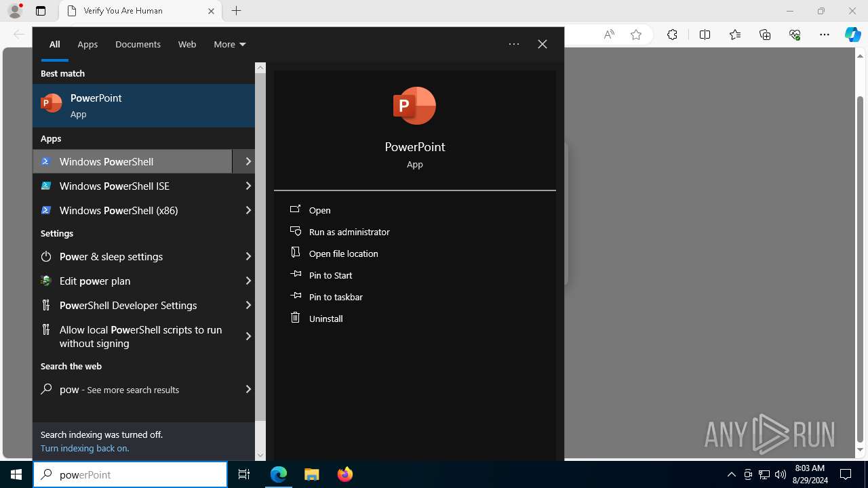The height and width of the screenshot is (488, 868).
Task: Open Edge Extensions icon
Action: 672,35
